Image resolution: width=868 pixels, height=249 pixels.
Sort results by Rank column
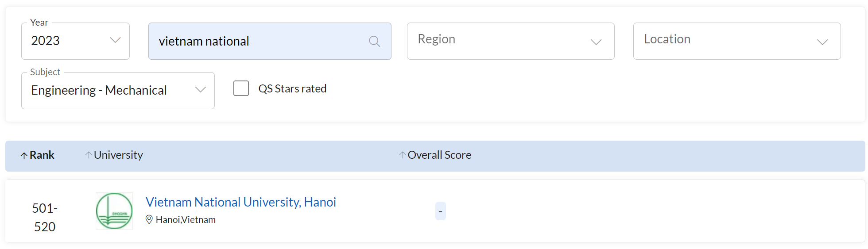tap(42, 155)
